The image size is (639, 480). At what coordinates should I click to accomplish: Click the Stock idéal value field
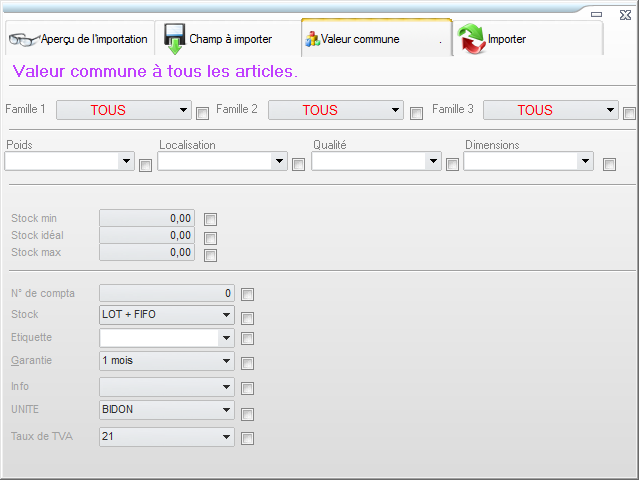pos(147,235)
